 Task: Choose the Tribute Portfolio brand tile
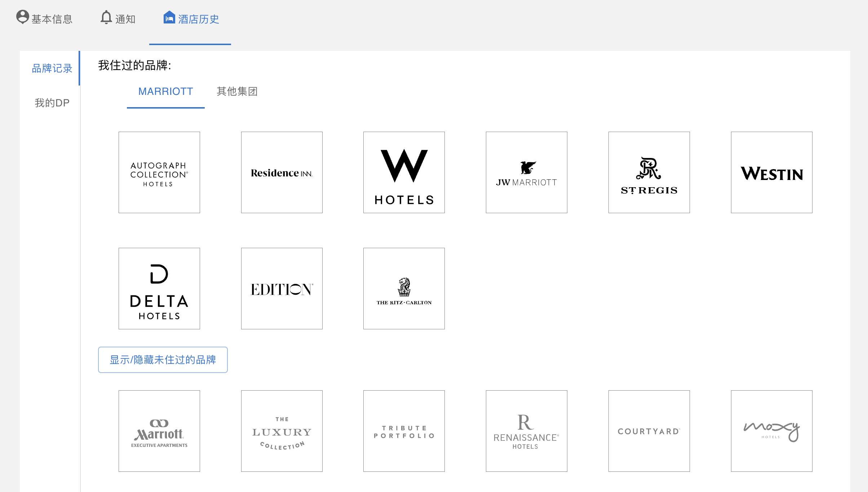tap(404, 431)
